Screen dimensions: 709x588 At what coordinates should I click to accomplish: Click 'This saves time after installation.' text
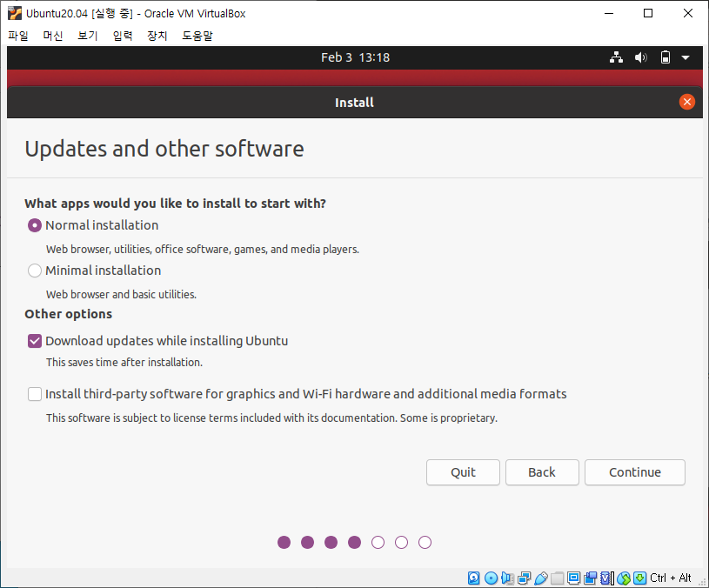point(124,362)
